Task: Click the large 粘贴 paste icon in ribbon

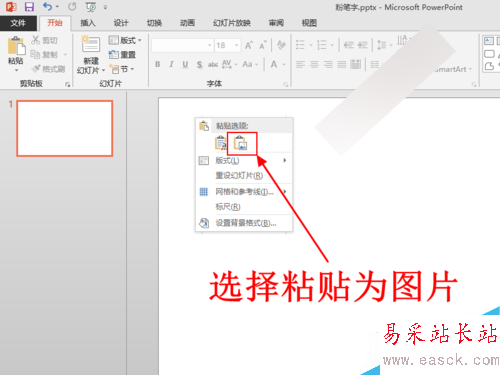Action: click(x=16, y=46)
